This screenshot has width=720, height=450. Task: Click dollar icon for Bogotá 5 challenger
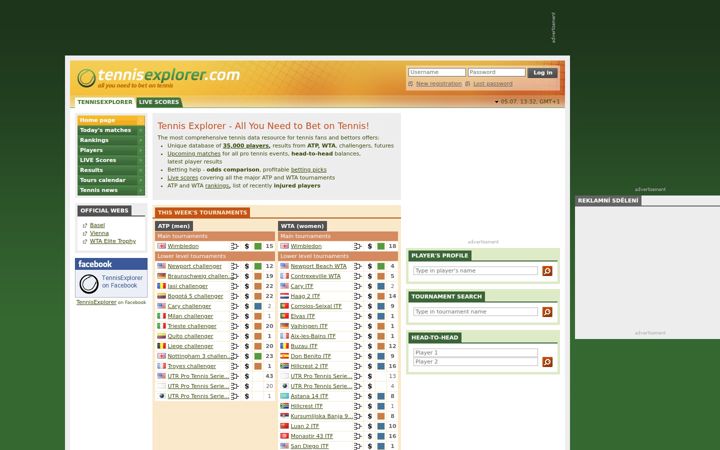tap(247, 296)
